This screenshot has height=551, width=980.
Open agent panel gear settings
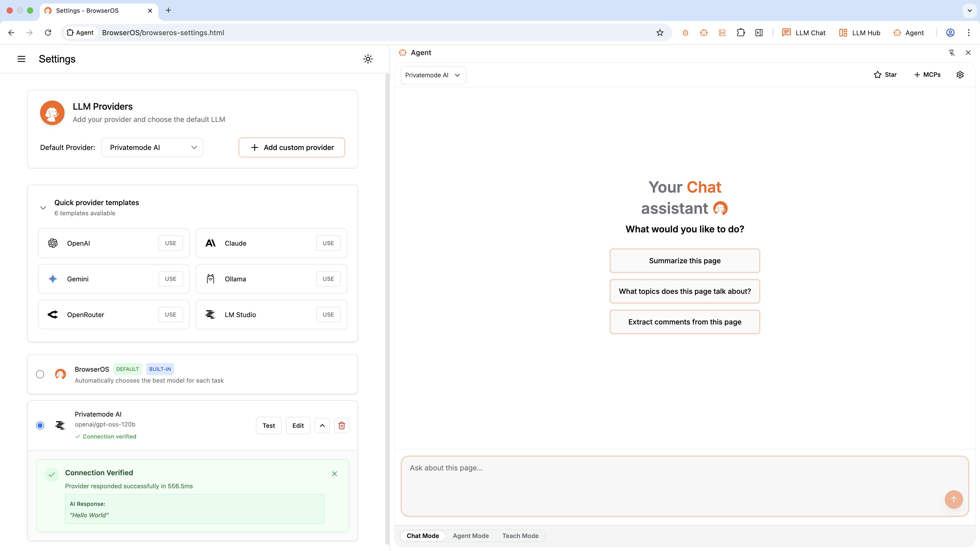960,75
